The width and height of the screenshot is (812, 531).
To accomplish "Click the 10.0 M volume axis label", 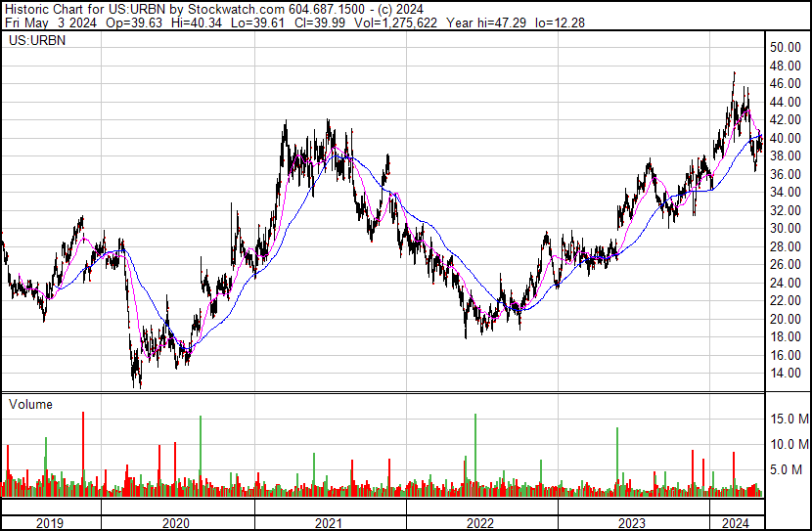I will coord(789,444).
